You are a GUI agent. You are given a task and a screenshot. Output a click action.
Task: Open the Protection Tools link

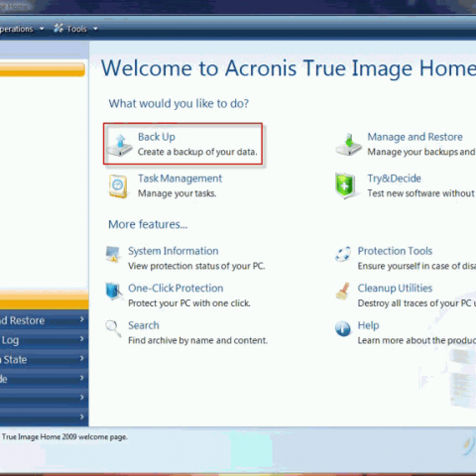click(395, 251)
